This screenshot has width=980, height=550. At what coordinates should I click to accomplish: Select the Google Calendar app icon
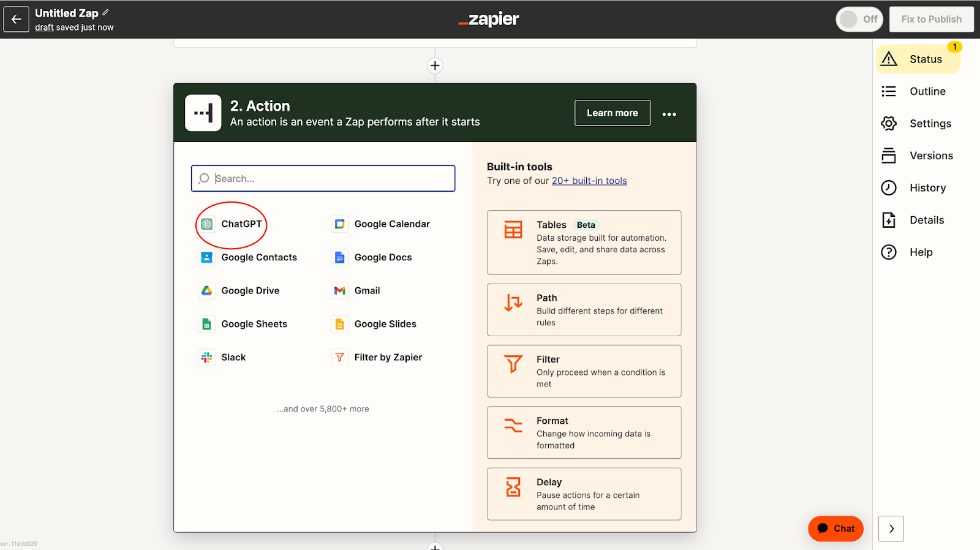click(x=340, y=224)
